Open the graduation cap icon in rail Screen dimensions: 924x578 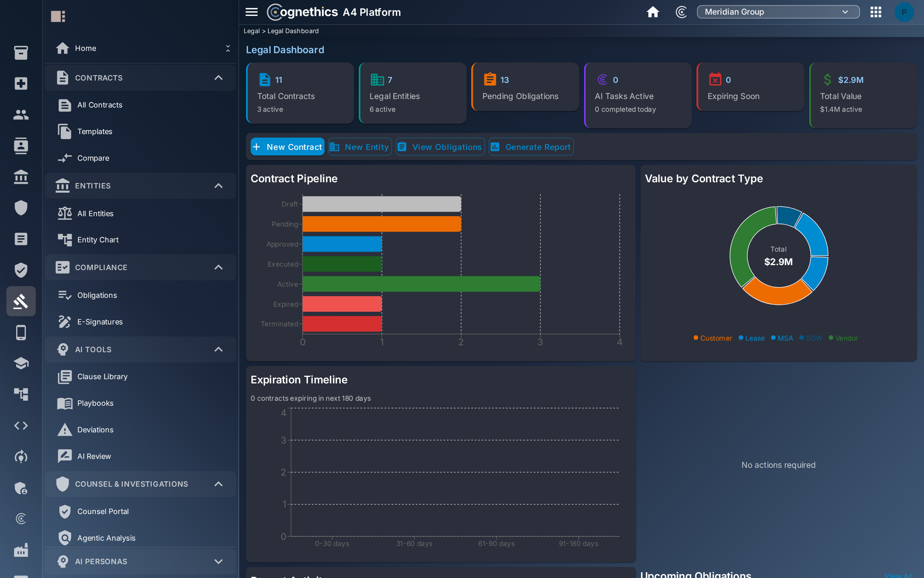click(x=21, y=363)
